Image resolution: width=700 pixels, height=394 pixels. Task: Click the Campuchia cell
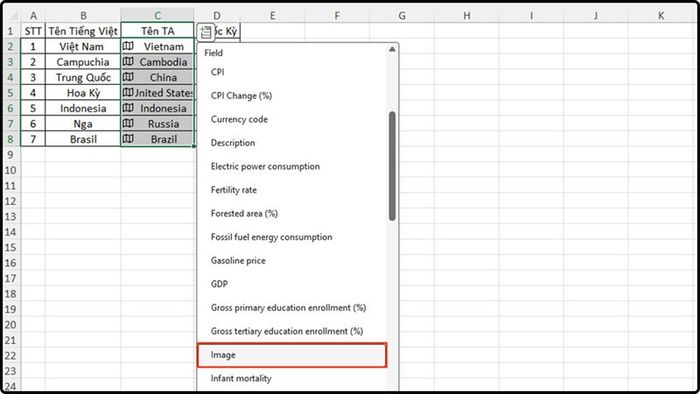83,62
